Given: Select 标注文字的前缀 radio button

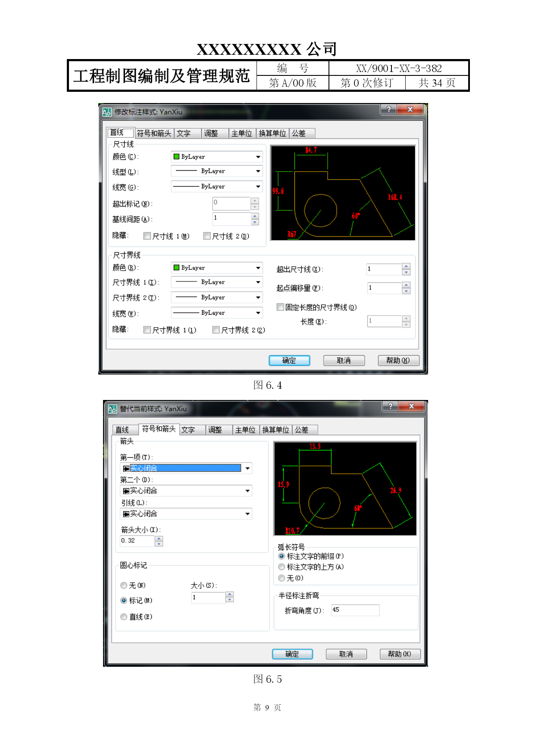Looking at the screenshot, I should coord(282,556).
